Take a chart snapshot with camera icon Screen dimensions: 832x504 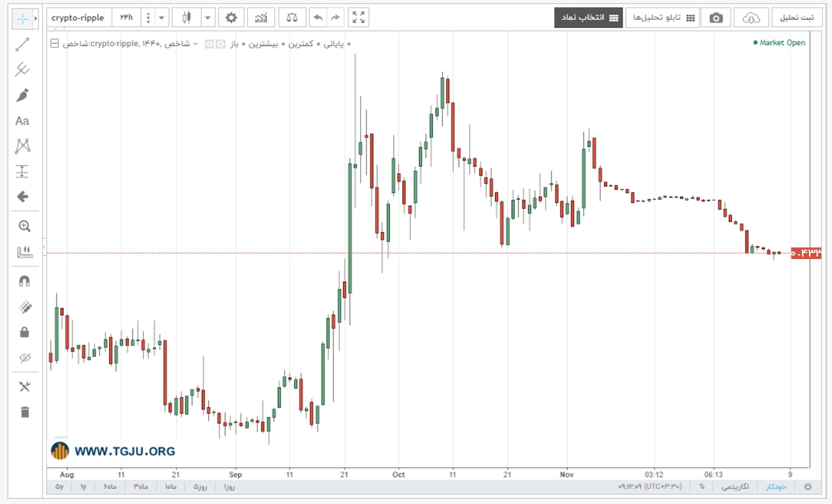(716, 18)
